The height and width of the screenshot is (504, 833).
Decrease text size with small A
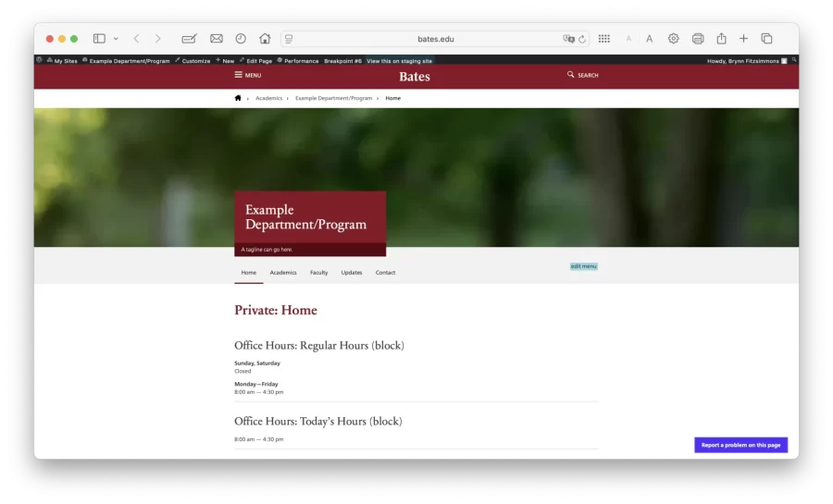(x=628, y=39)
